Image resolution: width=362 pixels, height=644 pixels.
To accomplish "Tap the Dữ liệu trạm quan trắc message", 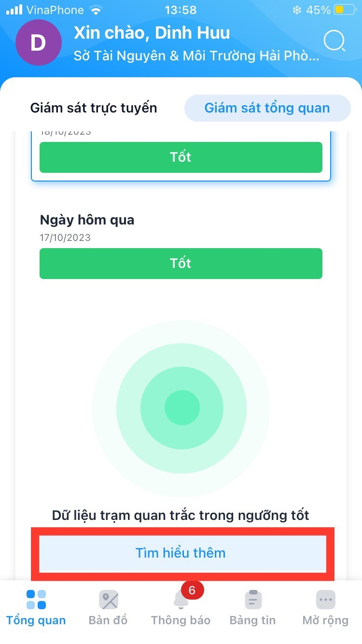I will 181,516.
